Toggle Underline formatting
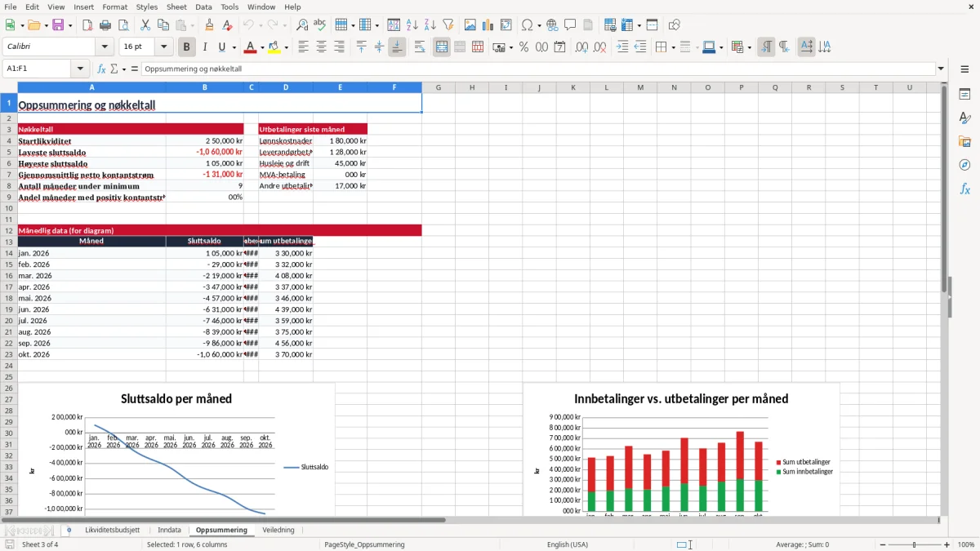The image size is (980, 551). pos(221,47)
